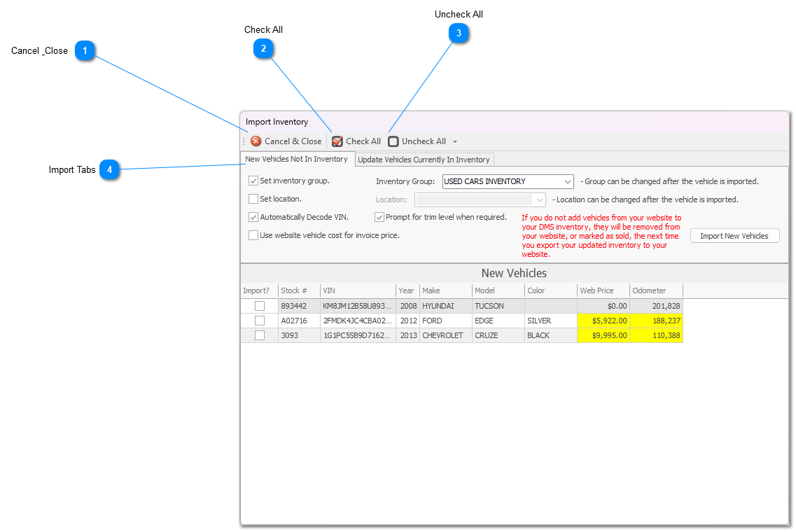Click the year 2012 cell
Screen dimensions: 796x532
point(407,321)
